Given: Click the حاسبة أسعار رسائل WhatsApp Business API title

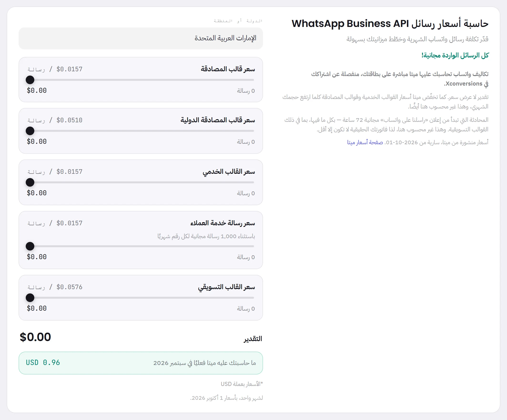Looking at the screenshot, I should coord(390,24).
